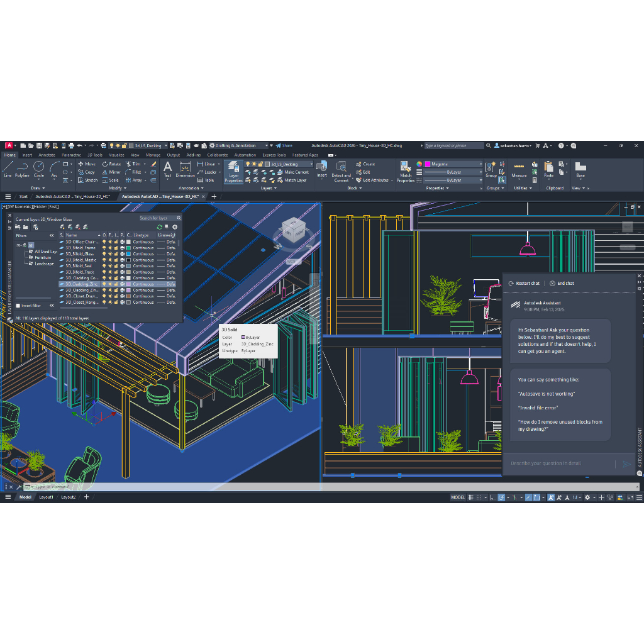
Task: Activate the Mirror command
Action: [x=111, y=172]
